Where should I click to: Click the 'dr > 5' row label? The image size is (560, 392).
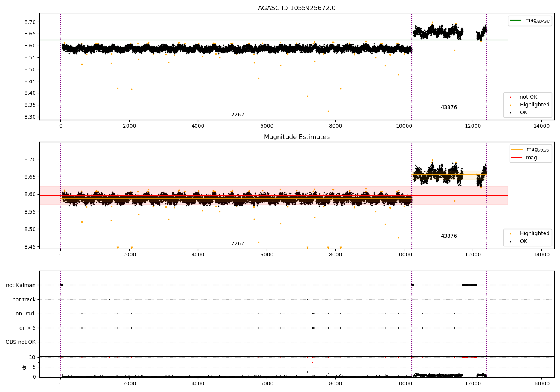[28, 328]
